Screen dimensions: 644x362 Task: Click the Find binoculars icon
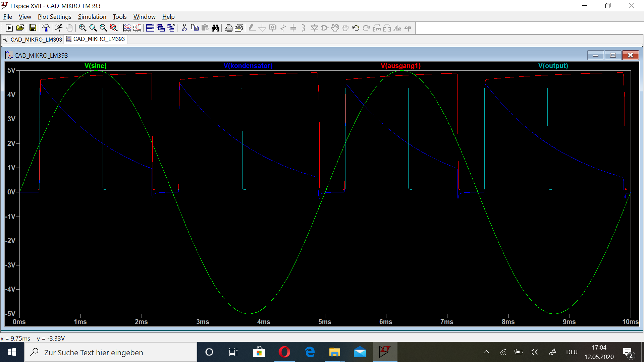tap(215, 28)
